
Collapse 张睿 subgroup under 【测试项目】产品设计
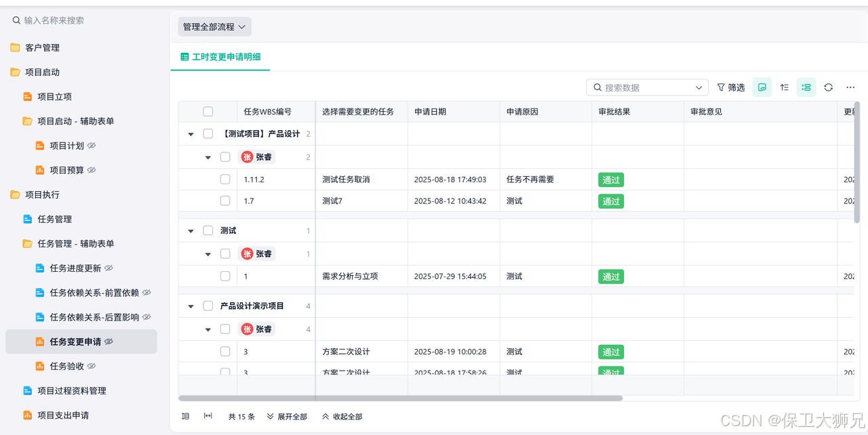(x=208, y=157)
